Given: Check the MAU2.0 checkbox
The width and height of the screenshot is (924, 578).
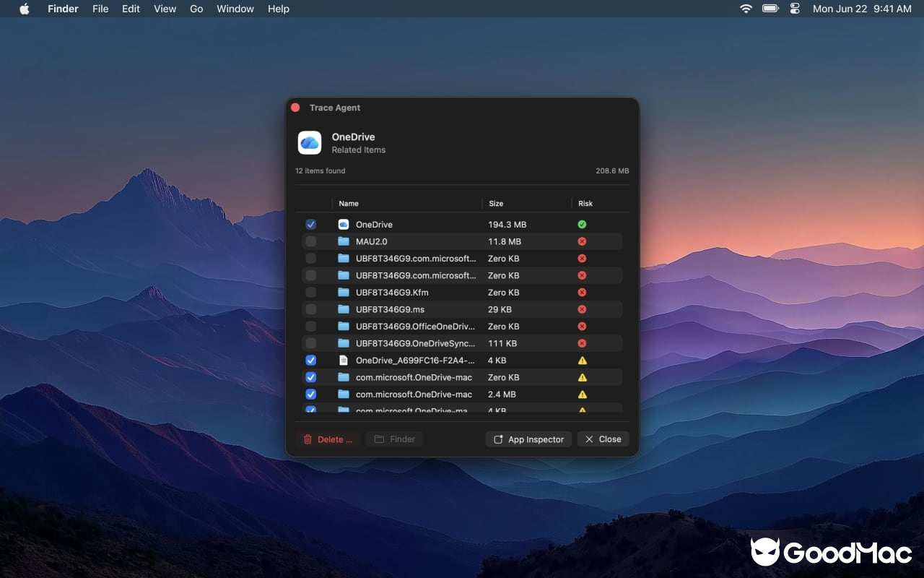Looking at the screenshot, I should coord(310,241).
